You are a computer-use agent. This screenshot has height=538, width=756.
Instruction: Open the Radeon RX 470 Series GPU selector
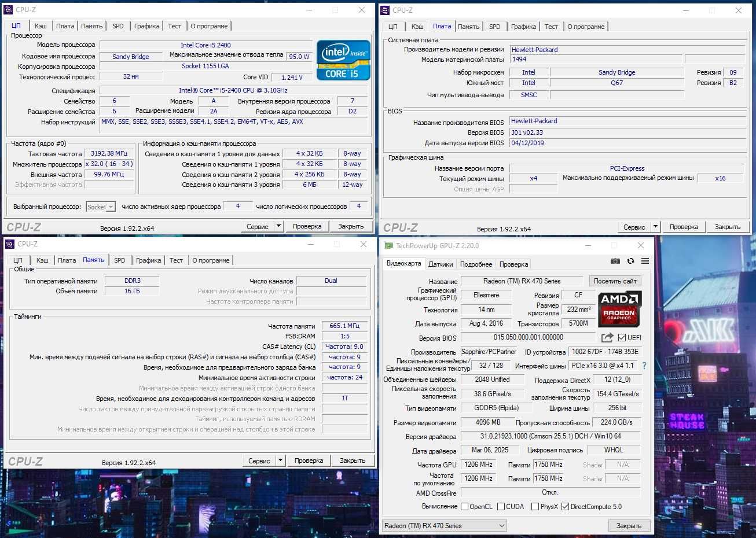[444, 526]
